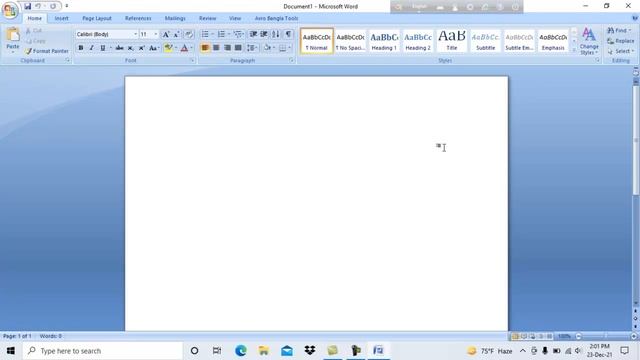
Task: Clear formatting with the eraser icon
Action: (189, 34)
